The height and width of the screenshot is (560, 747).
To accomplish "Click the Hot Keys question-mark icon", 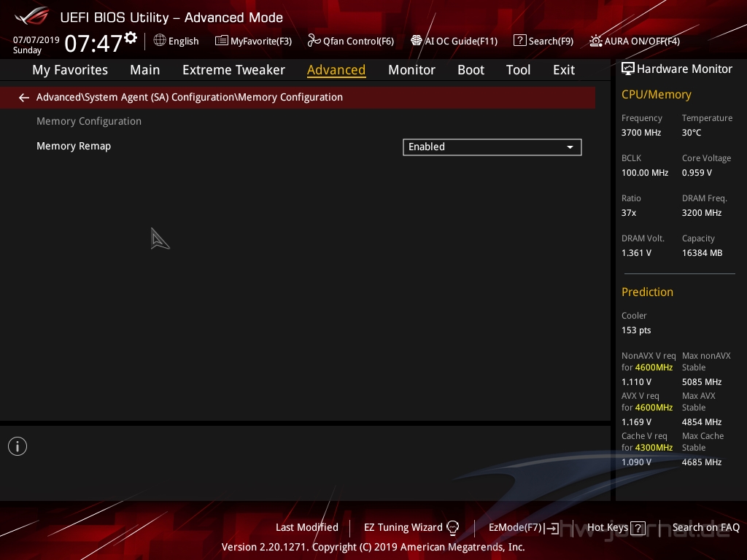I will (638, 528).
